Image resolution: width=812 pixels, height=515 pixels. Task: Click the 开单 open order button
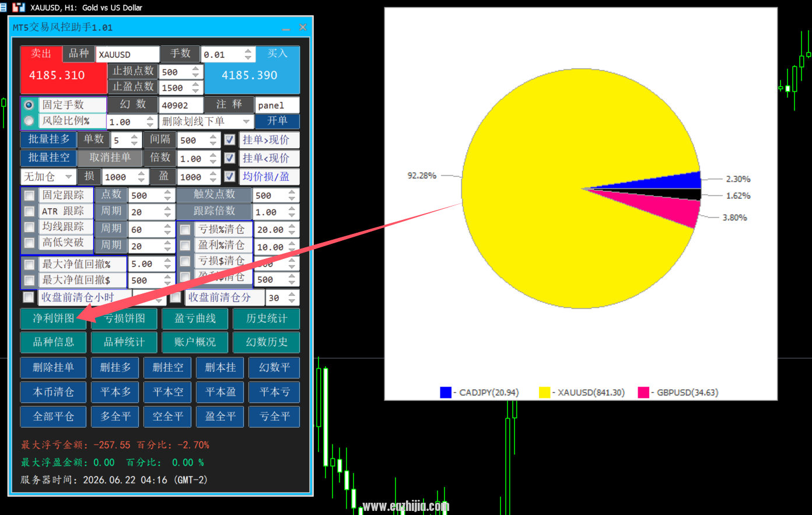point(278,121)
